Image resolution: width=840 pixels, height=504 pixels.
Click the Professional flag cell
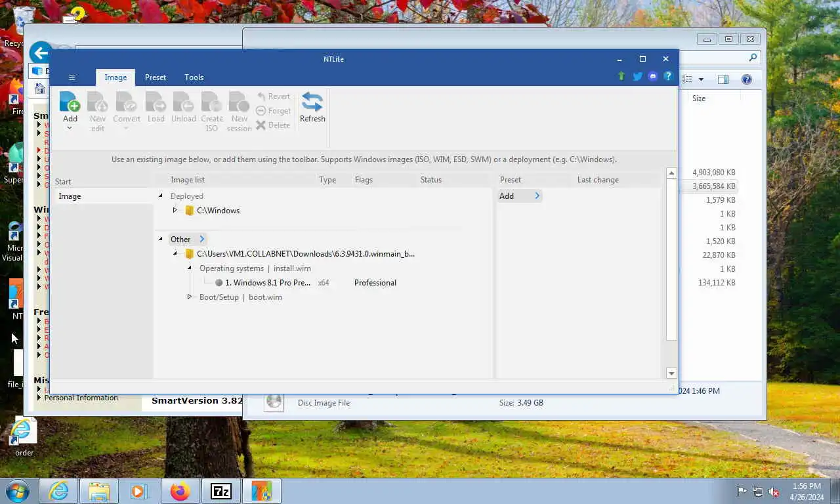pos(375,283)
